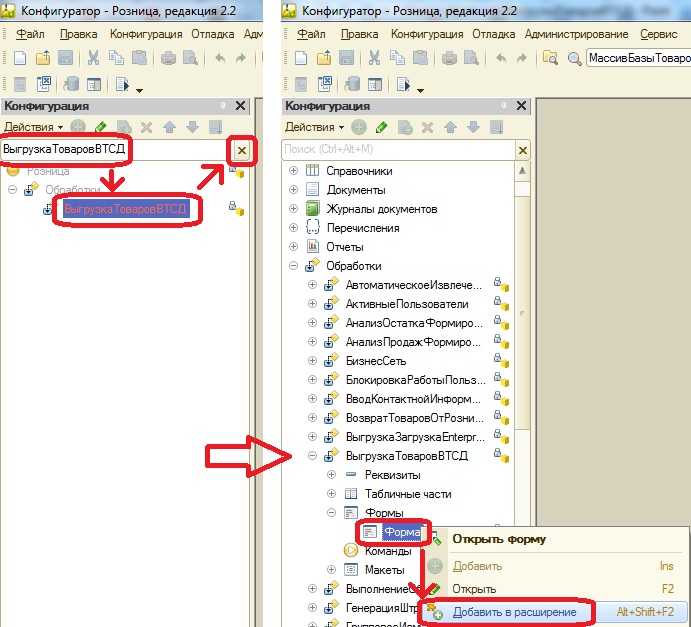Select Форма item under Формы
Viewport: 691px width, 627px height.
(402, 532)
